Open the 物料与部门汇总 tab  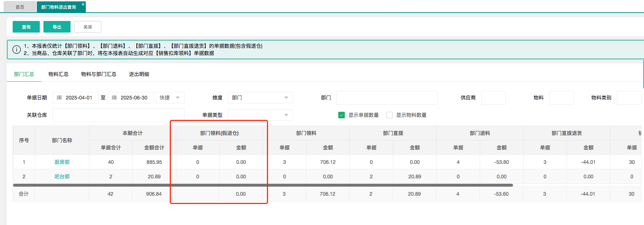point(98,74)
